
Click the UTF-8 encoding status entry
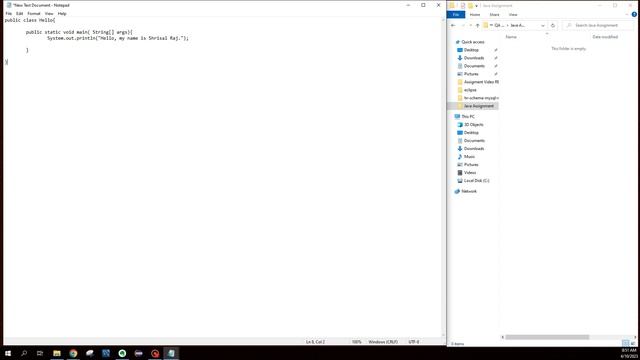coord(413,342)
